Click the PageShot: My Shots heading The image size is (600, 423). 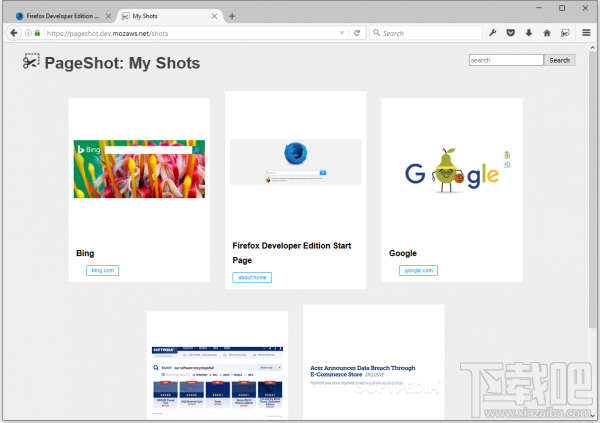(122, 63)
